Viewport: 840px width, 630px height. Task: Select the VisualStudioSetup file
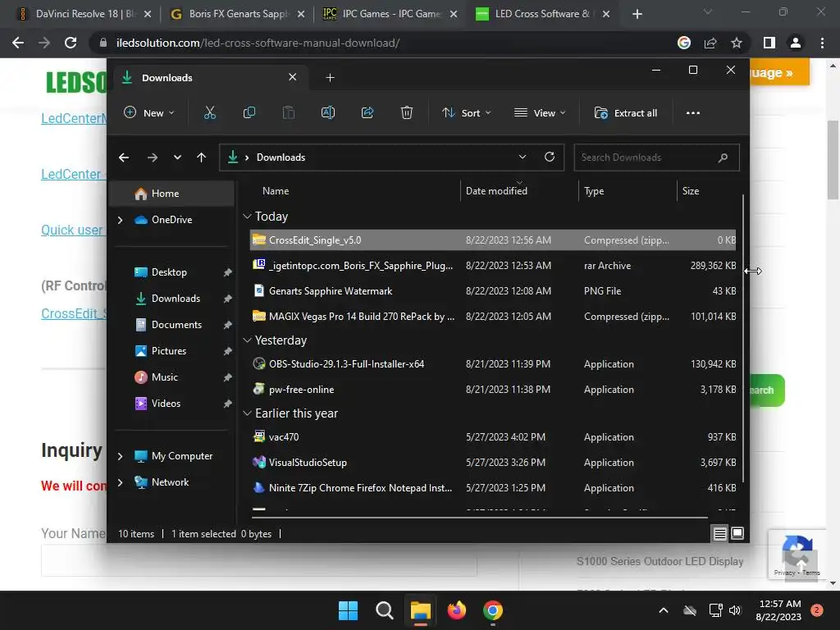tap(493, 463)
